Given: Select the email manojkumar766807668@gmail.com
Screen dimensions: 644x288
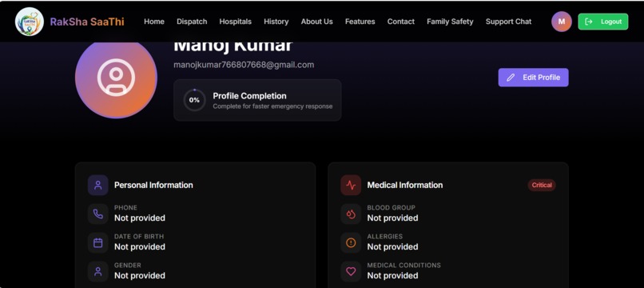Looking at the screenshot, I should [244, 65].
